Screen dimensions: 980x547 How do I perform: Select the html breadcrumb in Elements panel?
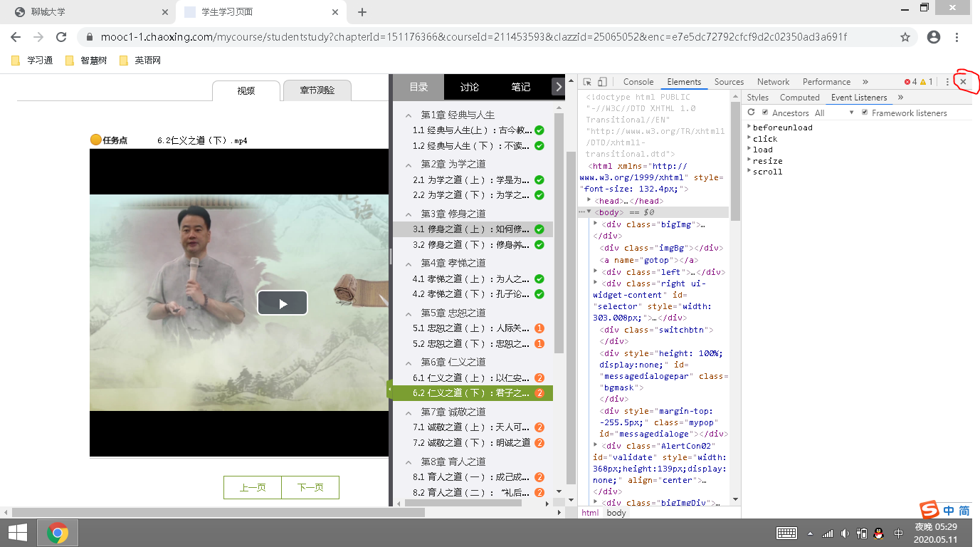pyautogui.click(x=590, y=513)
